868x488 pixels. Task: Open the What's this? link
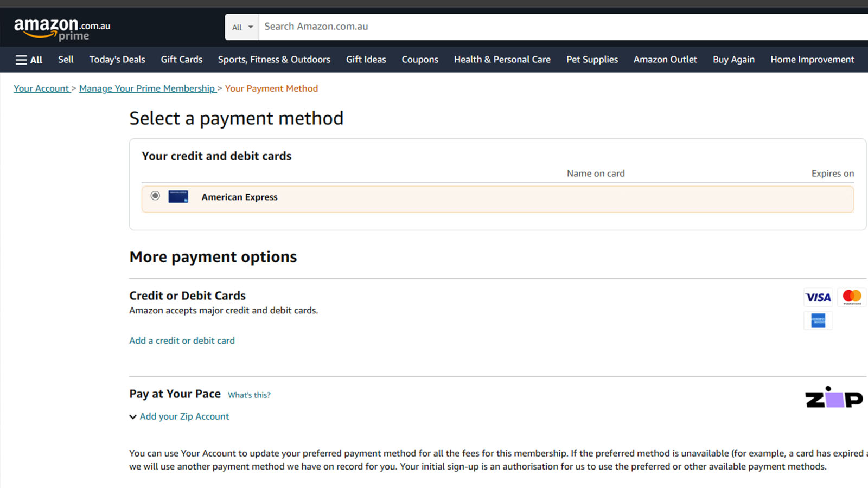tap(249, 395)
